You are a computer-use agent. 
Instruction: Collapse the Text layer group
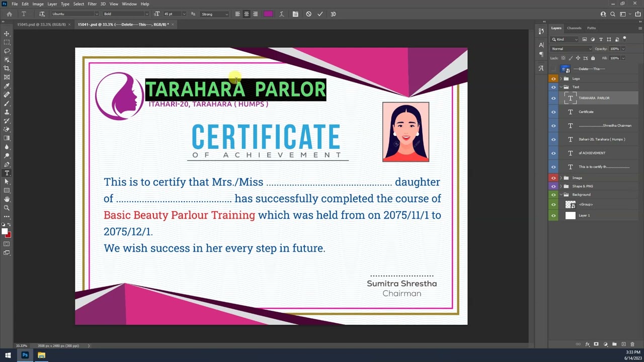pos(561,87)
